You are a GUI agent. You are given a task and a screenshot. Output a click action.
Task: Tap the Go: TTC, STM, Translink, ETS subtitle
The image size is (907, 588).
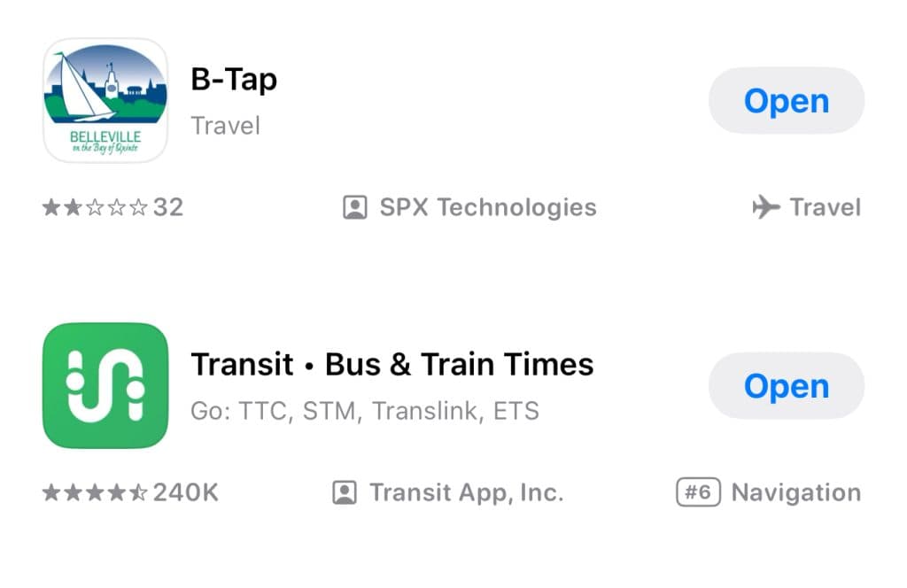coord(365,412)
